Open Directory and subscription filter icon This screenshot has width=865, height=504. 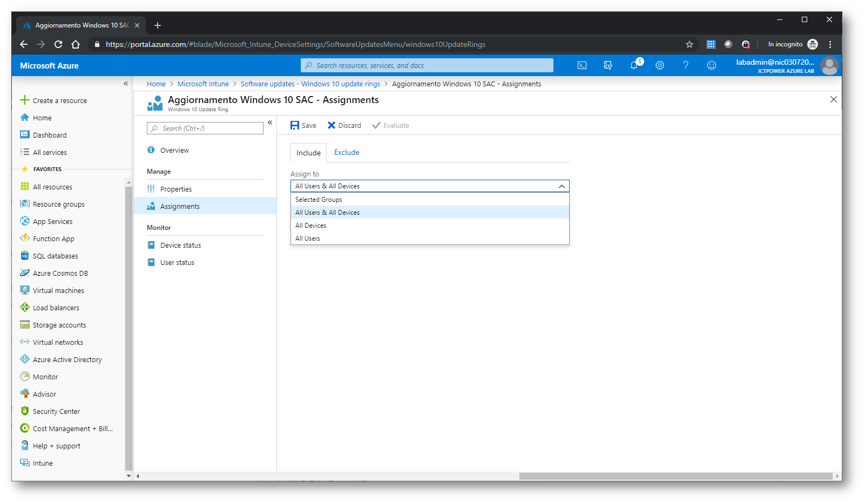[x=608, y=65]
